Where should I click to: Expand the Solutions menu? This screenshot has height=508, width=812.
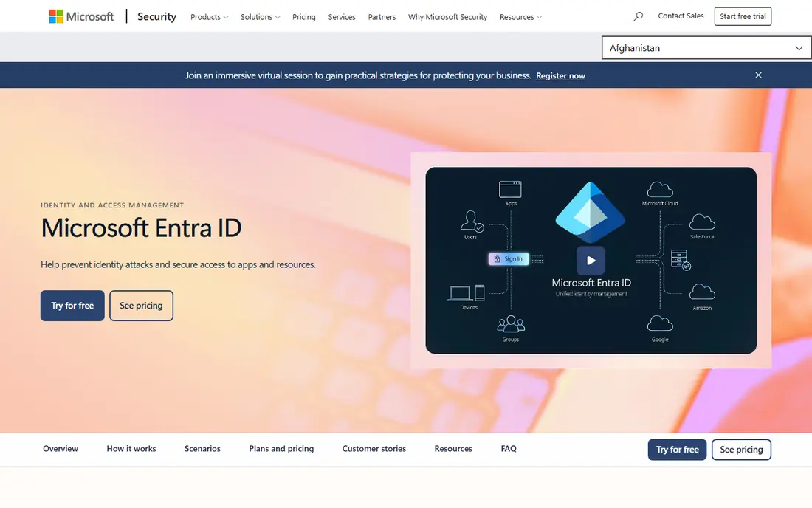(x=260, y=17)
